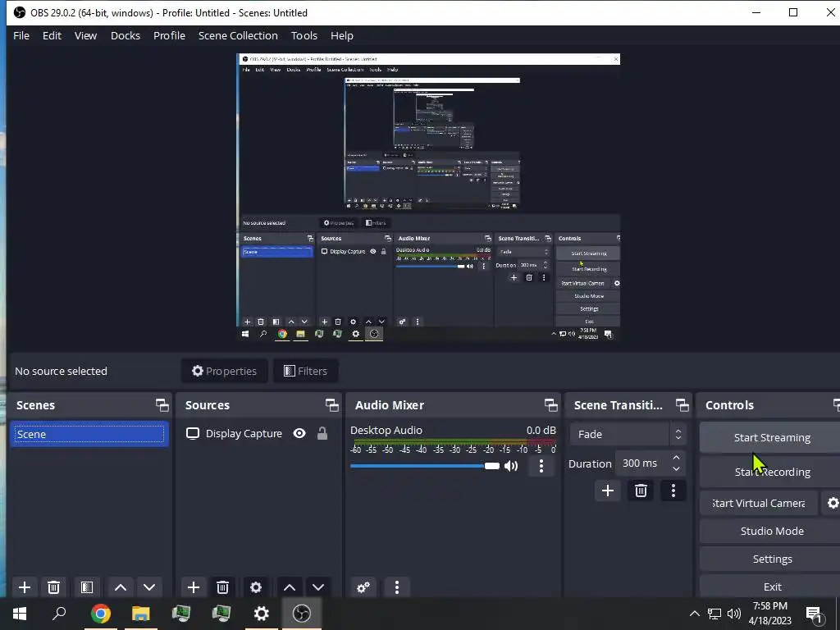Enable Studio Mode button
840x630 pixels.
(x=771, y=531)
